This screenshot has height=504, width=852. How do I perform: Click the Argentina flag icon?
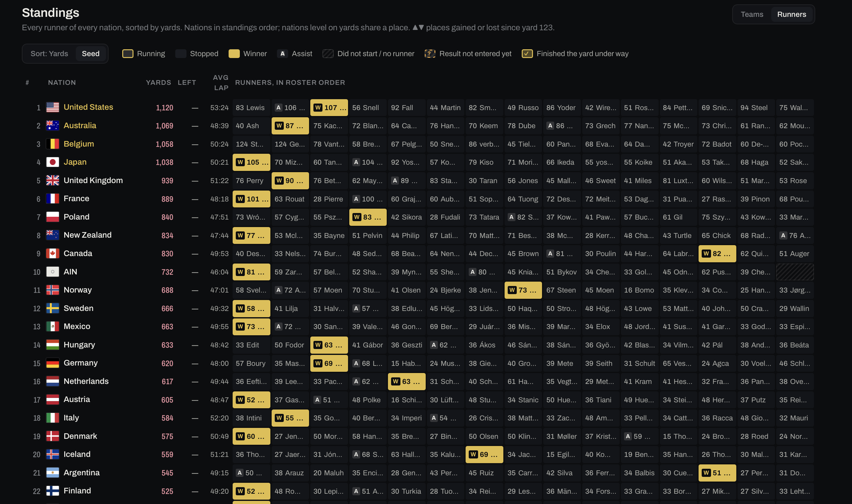pyautogui.click(x=53, y=473)
